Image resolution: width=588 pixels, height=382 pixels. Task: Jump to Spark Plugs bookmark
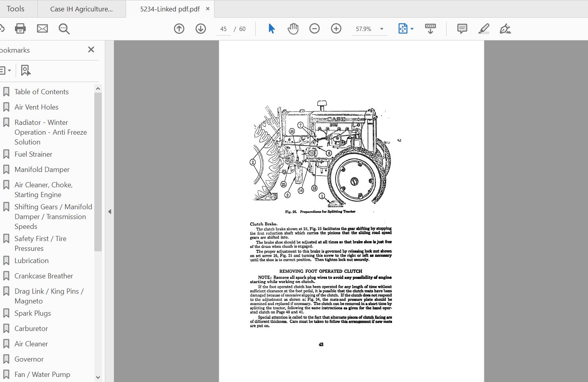point(33,313)
